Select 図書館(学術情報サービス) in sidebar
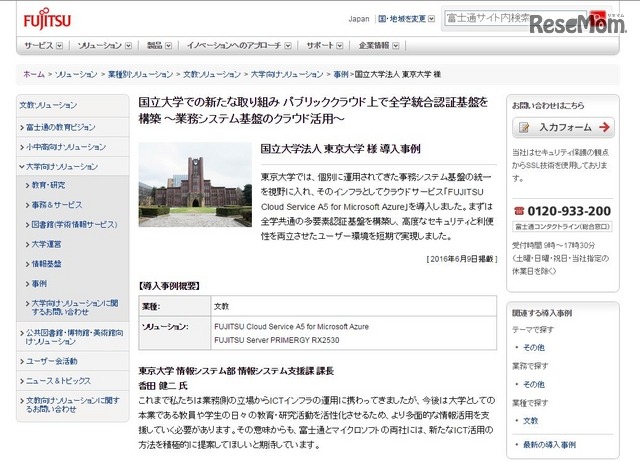This screenshot has height=461, width=640. click(x=74, y=224)
